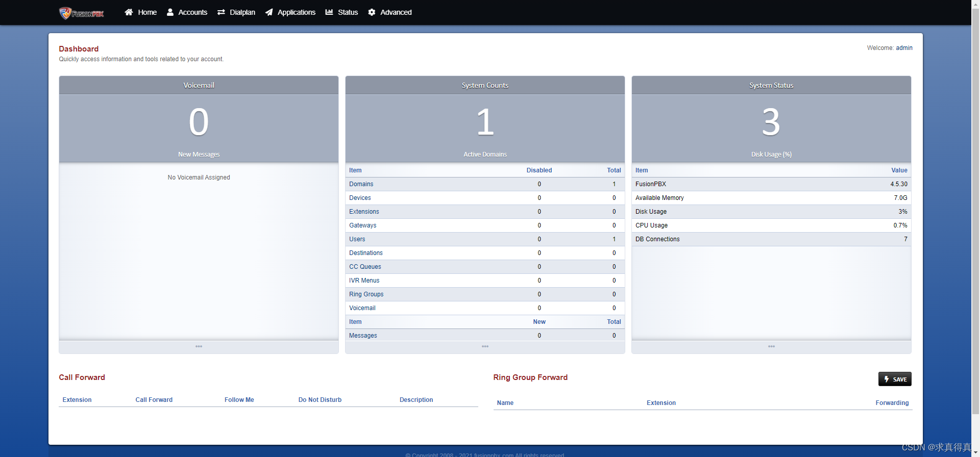Click the Ring Group Forward heading
Viewport: 980px width, 457px height.
(530, 377)
